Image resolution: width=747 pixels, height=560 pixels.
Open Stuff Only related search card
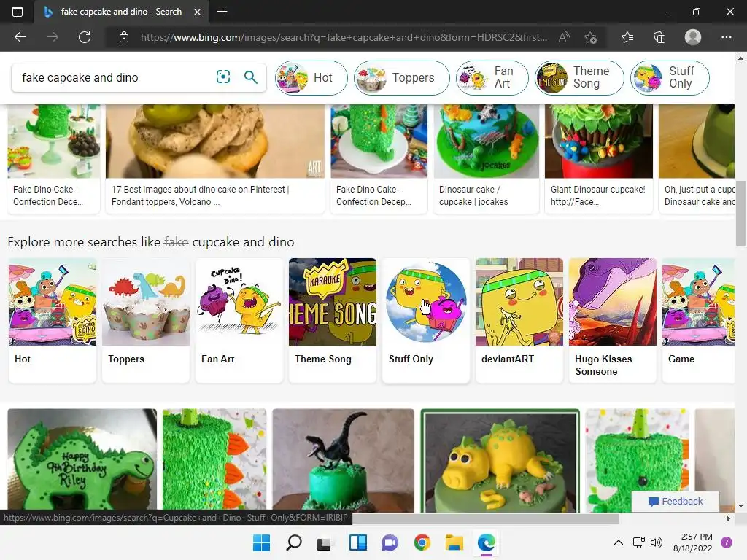pyautogui.click(x=426, y=320)
